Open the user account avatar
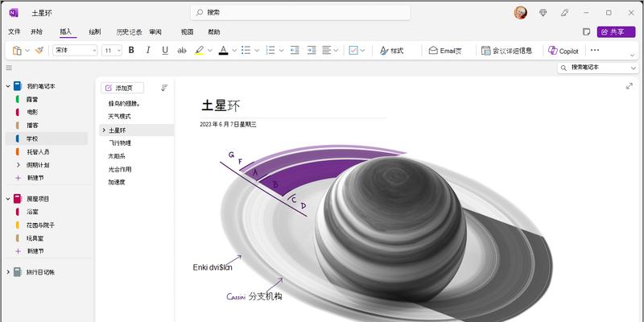 tap(520, 13)
